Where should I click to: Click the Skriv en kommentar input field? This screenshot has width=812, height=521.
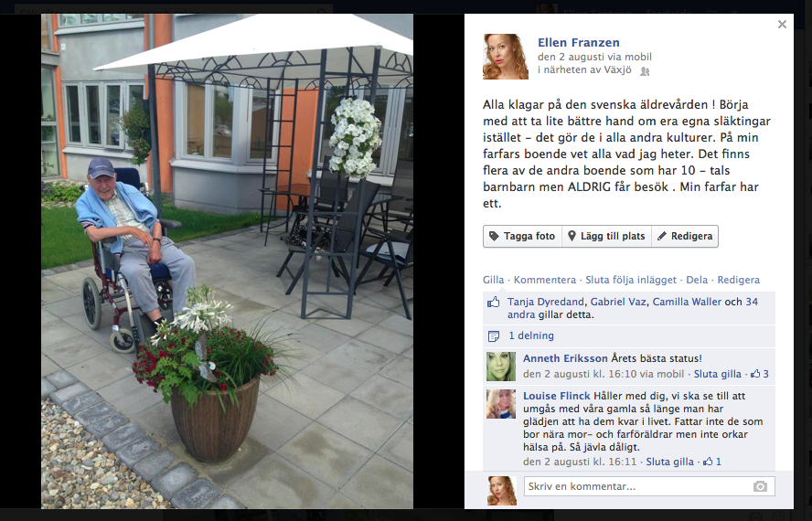(649, 486)
